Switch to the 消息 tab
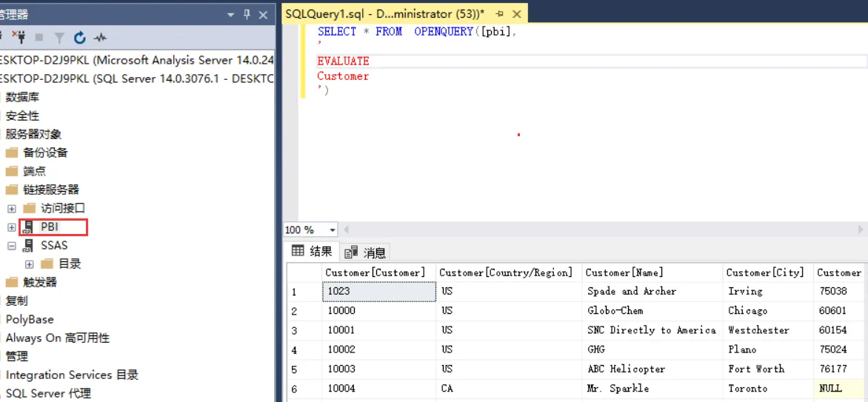Viewport: 868px width, 402px height. pos(365,253)
